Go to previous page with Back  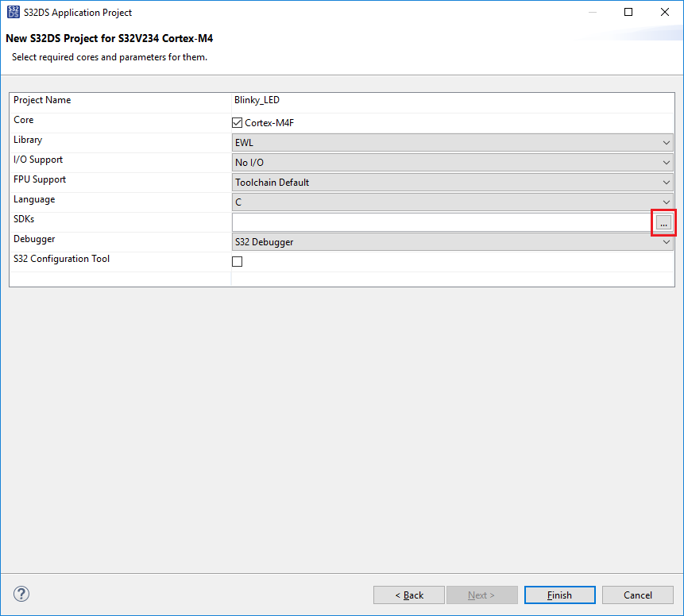(x=409, y=595)
